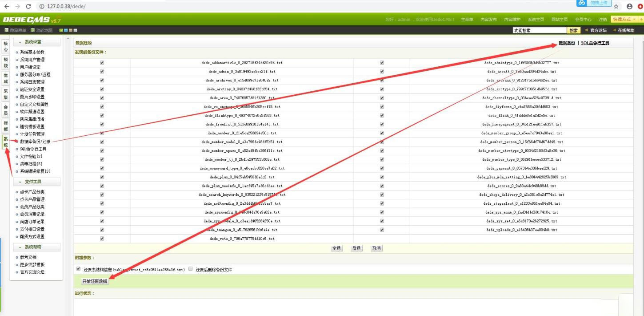The width and height of the screenshot is (644, 316).
Task: Open the browser profile account icon
Action: [629, 7]
